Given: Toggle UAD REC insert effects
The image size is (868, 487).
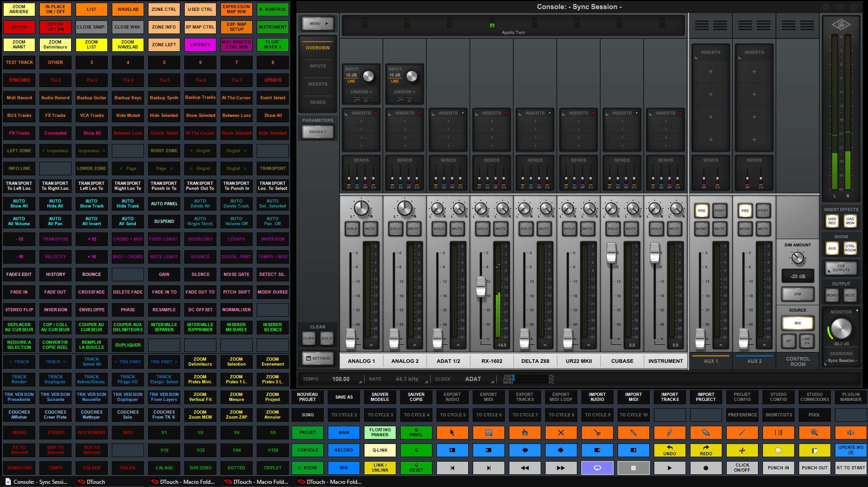Looking at the screenshot, I should (x=832, y=221).
